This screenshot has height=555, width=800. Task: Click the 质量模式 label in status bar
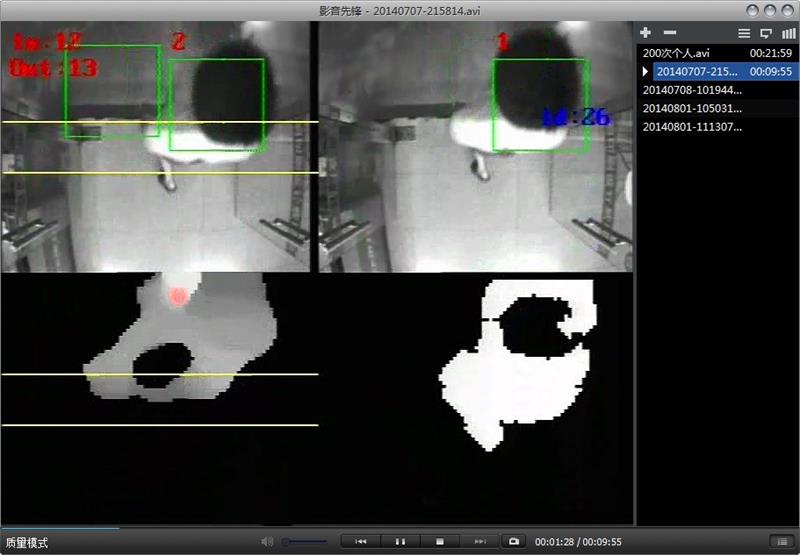(x=24, y=542)
